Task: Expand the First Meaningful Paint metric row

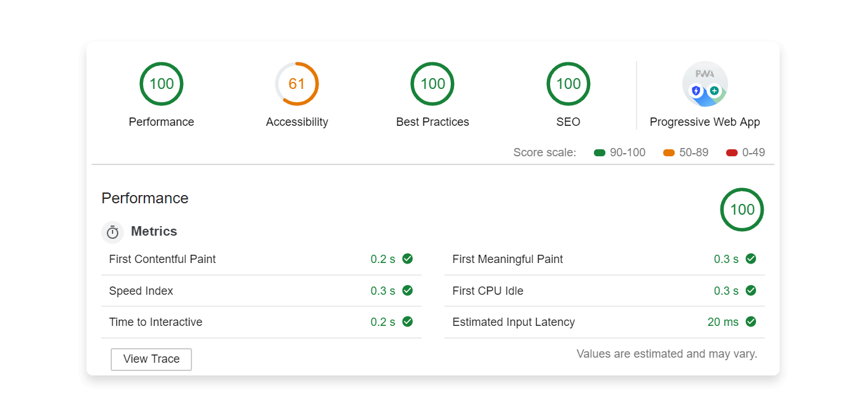Action: (604, 259)
